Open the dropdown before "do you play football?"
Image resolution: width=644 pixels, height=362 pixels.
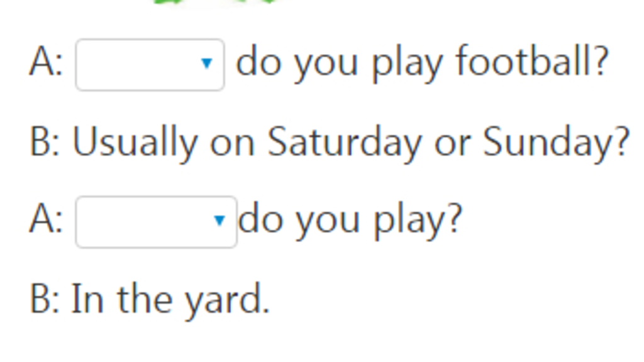point(150,65)
